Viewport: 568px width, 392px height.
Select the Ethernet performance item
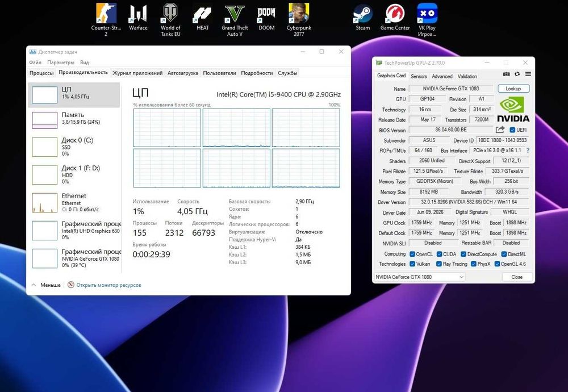[74, 202]
